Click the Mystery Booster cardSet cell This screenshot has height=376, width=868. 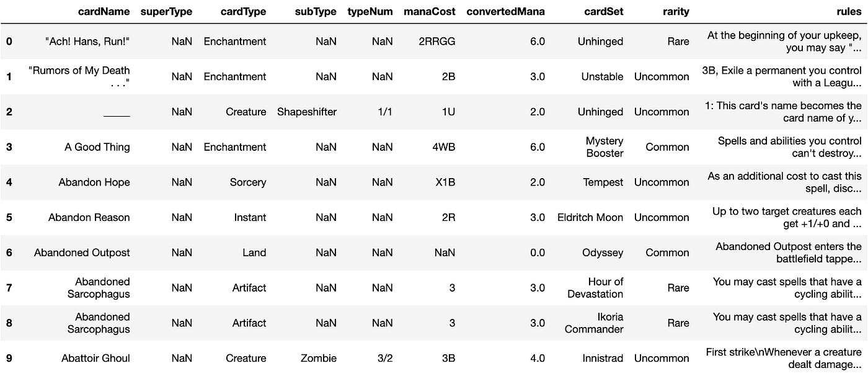tap(604, 147)
